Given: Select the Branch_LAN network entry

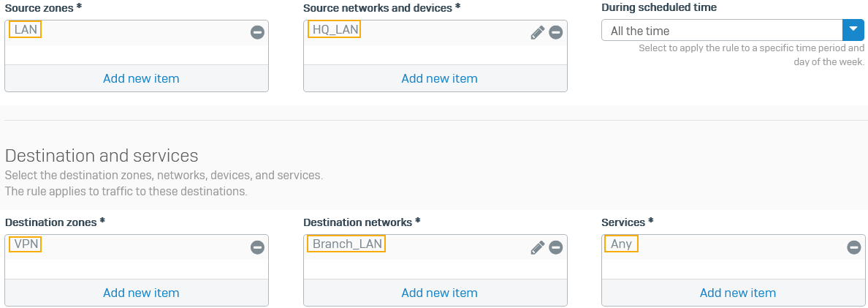Looking at the screenshot, I should pos(346,244).
